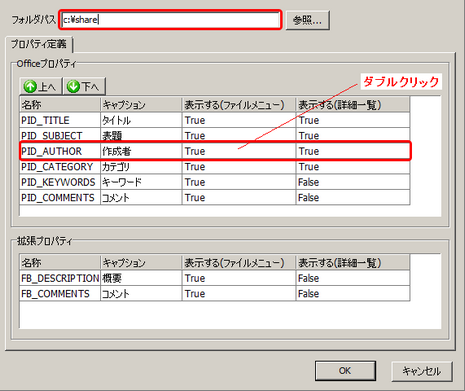Click コメント caption in FB_COMMENTS row
465x391 pixels.
141,293
